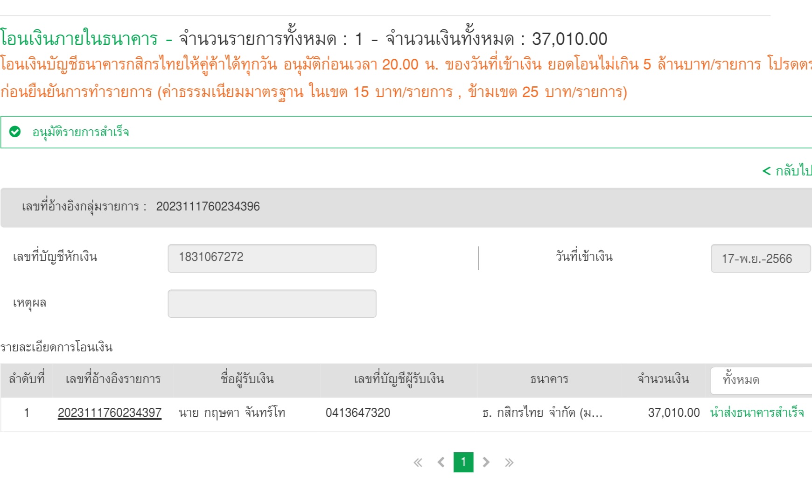Open transaction reference 2023111760234397

pos(110,413)
